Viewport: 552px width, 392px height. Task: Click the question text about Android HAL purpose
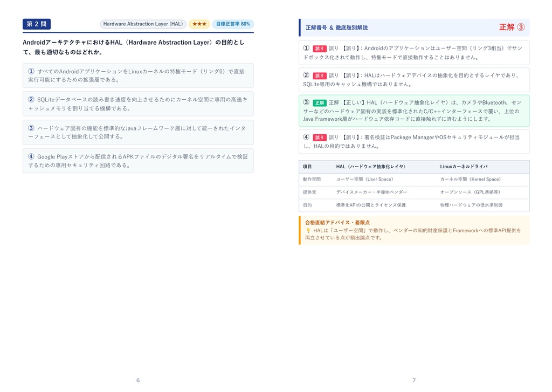click(134, 47)
